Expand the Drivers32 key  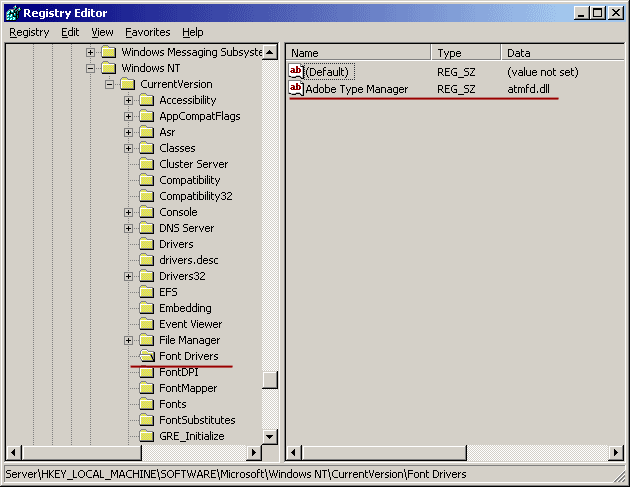coord(128,276)
